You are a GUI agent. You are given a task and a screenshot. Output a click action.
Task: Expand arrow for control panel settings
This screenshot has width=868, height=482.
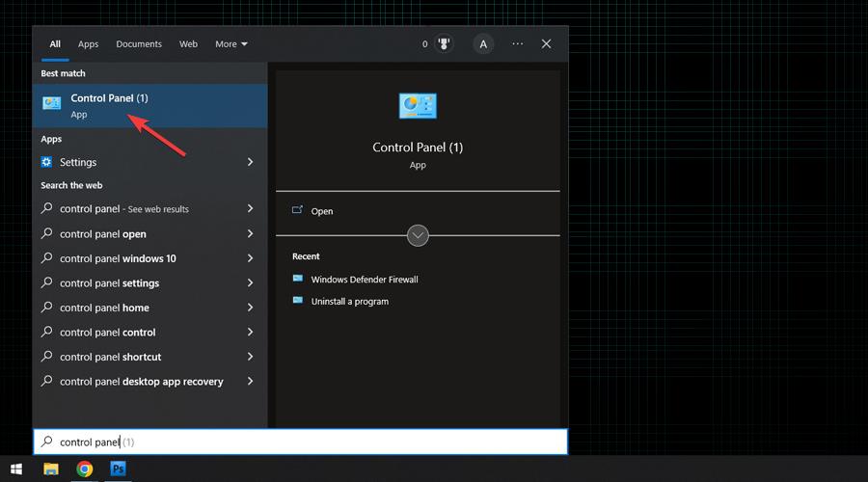click(x=250, y=282)
